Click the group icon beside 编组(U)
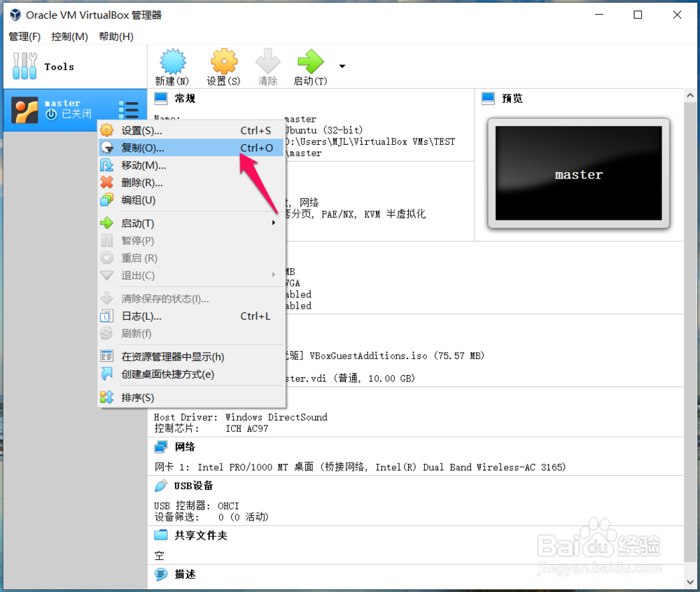The width and height of the screenshot is (700, 592). point(107,200)
